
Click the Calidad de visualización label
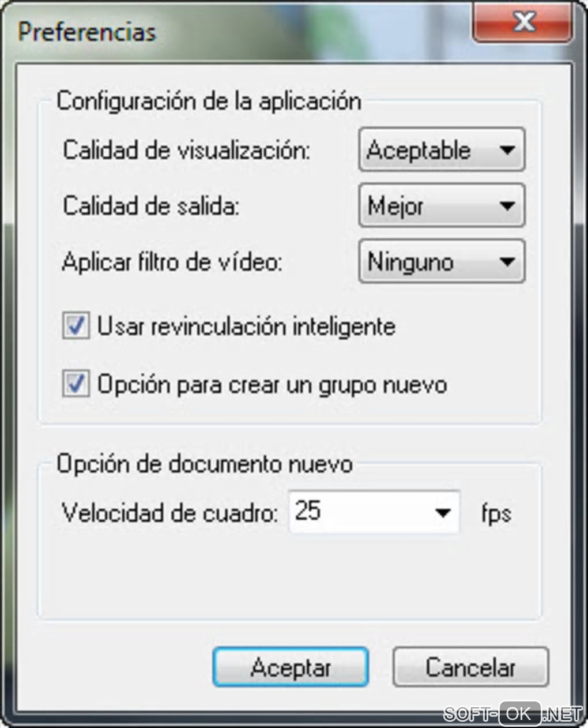187,151
